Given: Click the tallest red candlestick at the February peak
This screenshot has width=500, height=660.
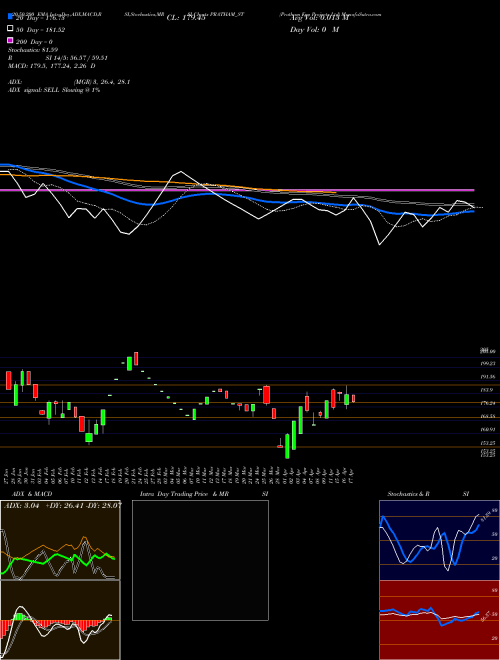Looking at the screenshot, I should (x=136, y=359).
